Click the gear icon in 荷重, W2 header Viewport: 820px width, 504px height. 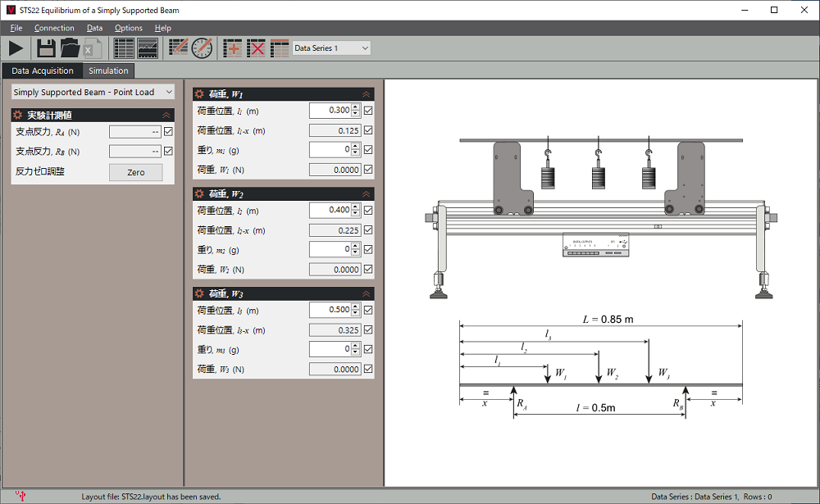click(199, 194)
